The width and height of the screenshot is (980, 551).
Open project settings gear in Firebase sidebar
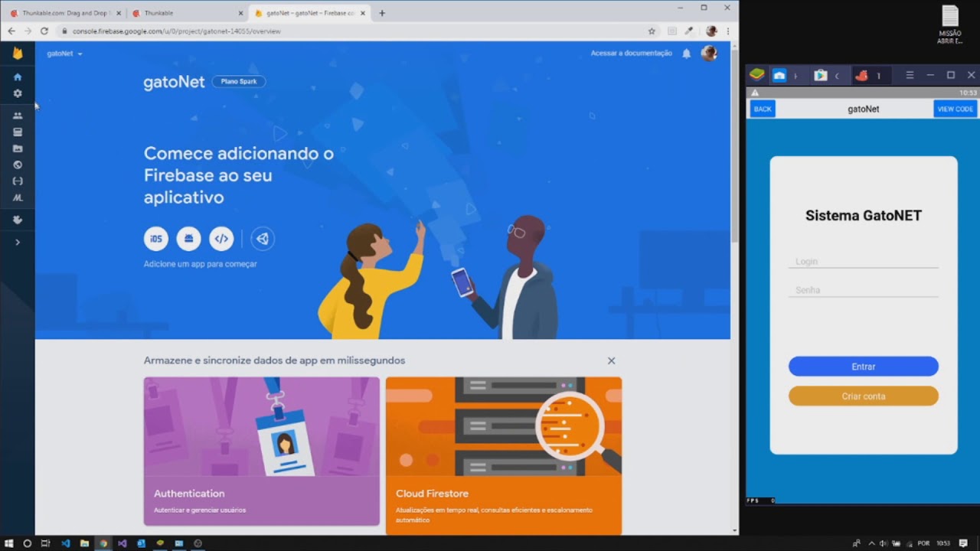click(x=18, y=93)
